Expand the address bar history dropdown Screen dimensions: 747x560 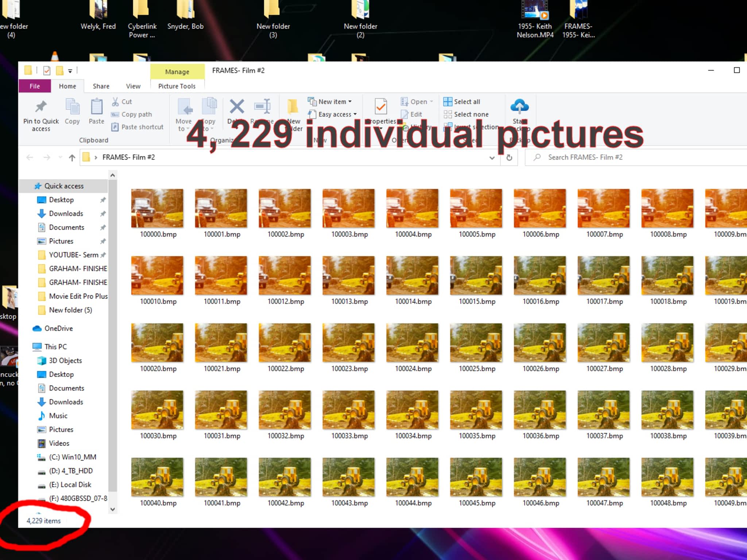pyautogui.click(x=492, y=157)
